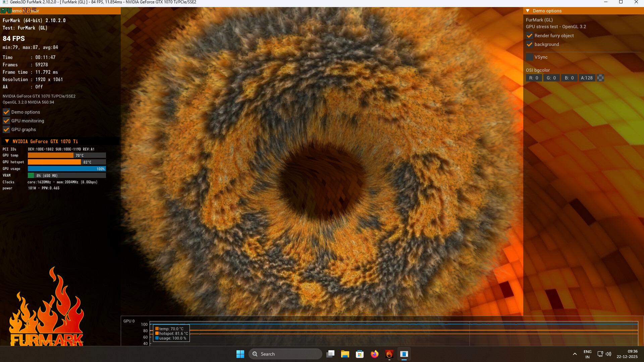Disable the GPU graphs checkbox

(x=6, y=129)
